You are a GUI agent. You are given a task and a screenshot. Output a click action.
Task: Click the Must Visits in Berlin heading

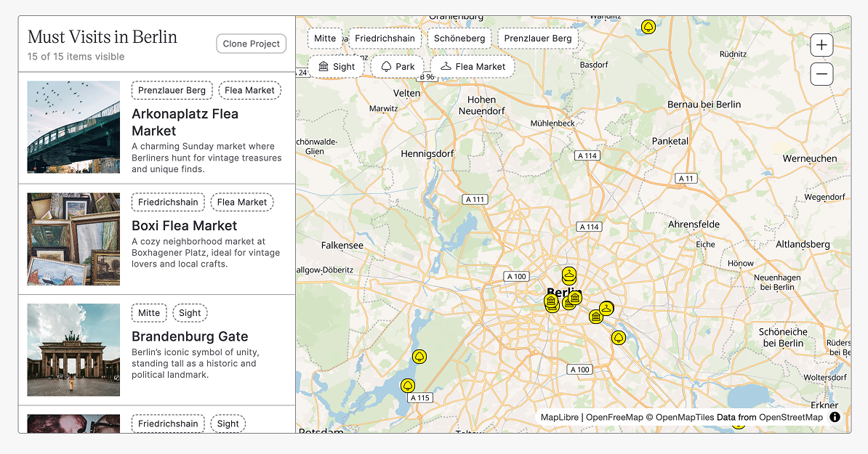click(103, 36)
